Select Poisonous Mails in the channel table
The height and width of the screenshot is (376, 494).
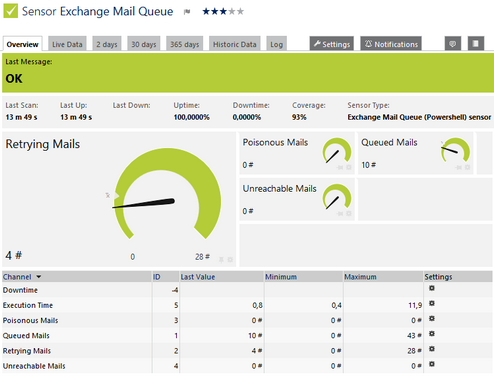[x=30, y=320]
